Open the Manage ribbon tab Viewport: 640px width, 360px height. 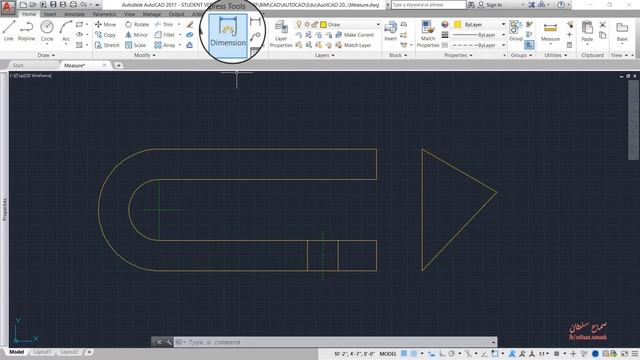(x=152, y=14)
